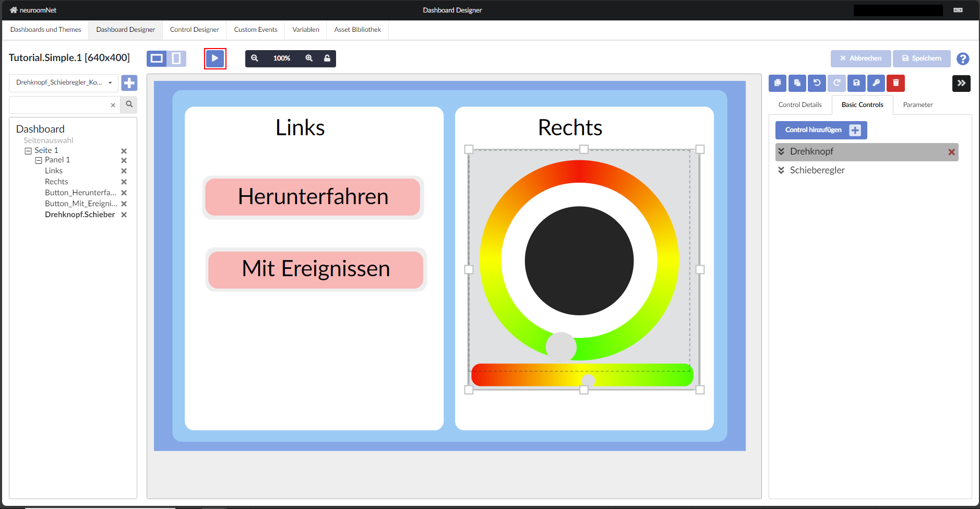
Task: Click the Herunterfahren button on the canvas
Action: pos(313,197)
